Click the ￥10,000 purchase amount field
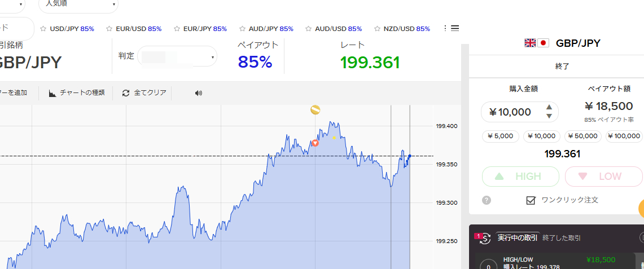The height and width of the screenshot is (269, 644). (520, 112)
